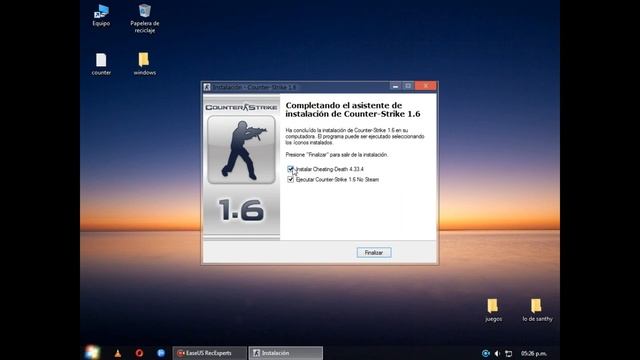Click the volume speaker tray icon
The width and height of the screenshot is (640, 360).
pyautogui.click(x=497, y=353)
